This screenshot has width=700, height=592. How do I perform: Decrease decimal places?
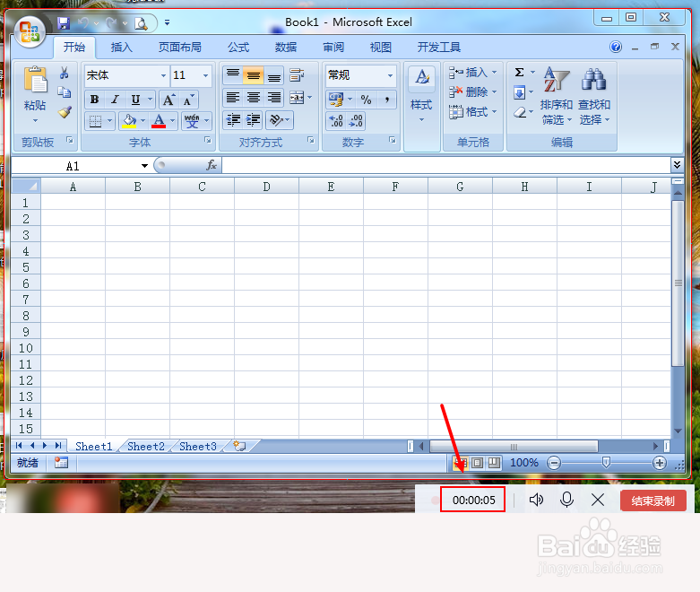coord(356,120)
